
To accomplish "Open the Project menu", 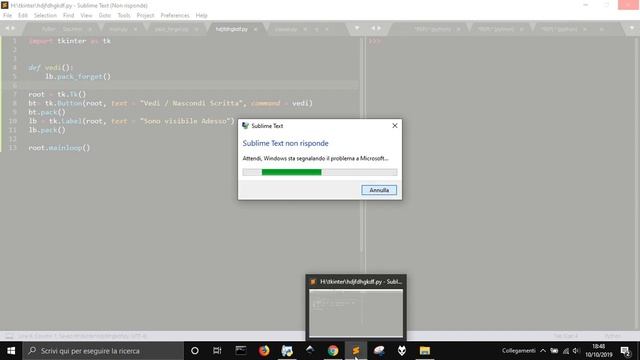I will point(145,16).
